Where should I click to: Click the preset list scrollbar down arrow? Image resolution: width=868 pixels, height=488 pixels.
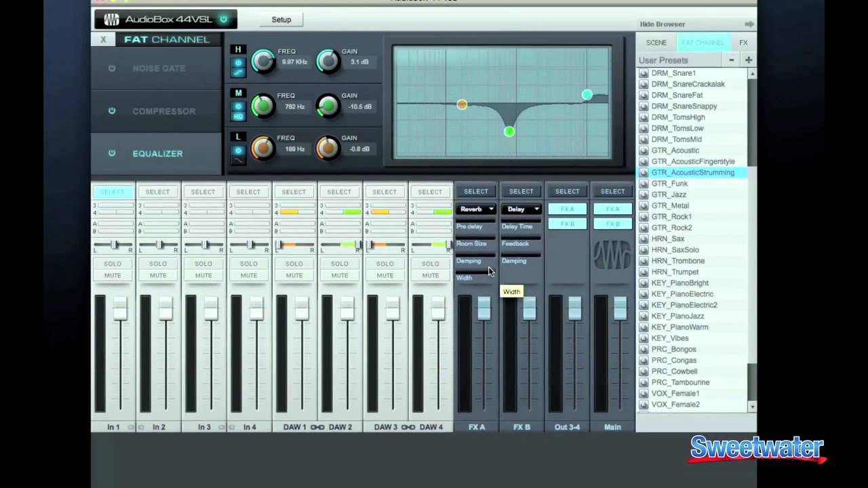pyautogui.click(x=751, y=407)
